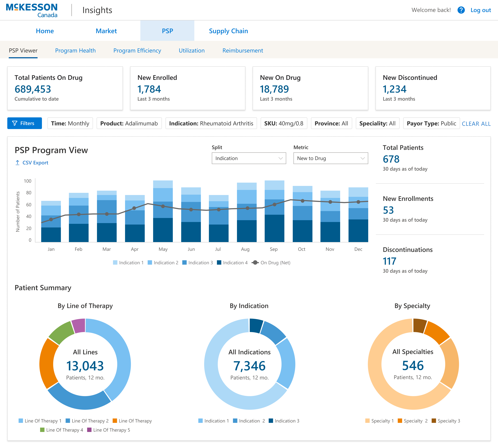Click the purple segment in Line of Therapy donut
The image size is (498, 448).
(79, 326)
